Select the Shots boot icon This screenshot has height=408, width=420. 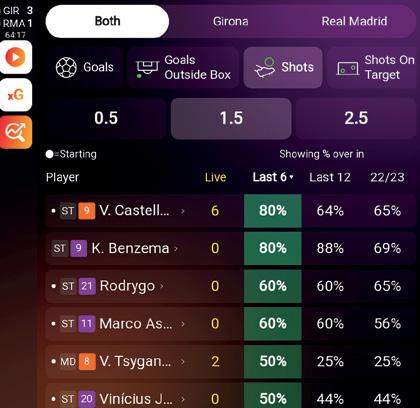click(x=265, y=67)
